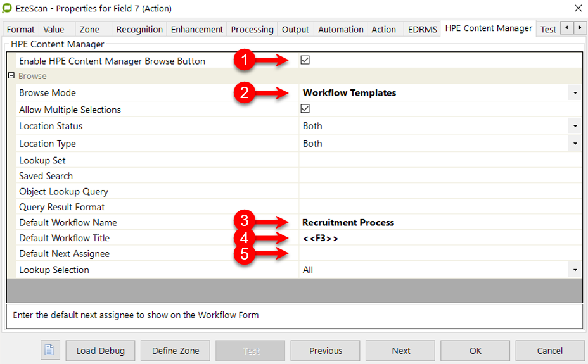The width and height of the screenshot is (588, 364).
Task: Click the Default Workflow Title field
Action: (x=437, y=239)
